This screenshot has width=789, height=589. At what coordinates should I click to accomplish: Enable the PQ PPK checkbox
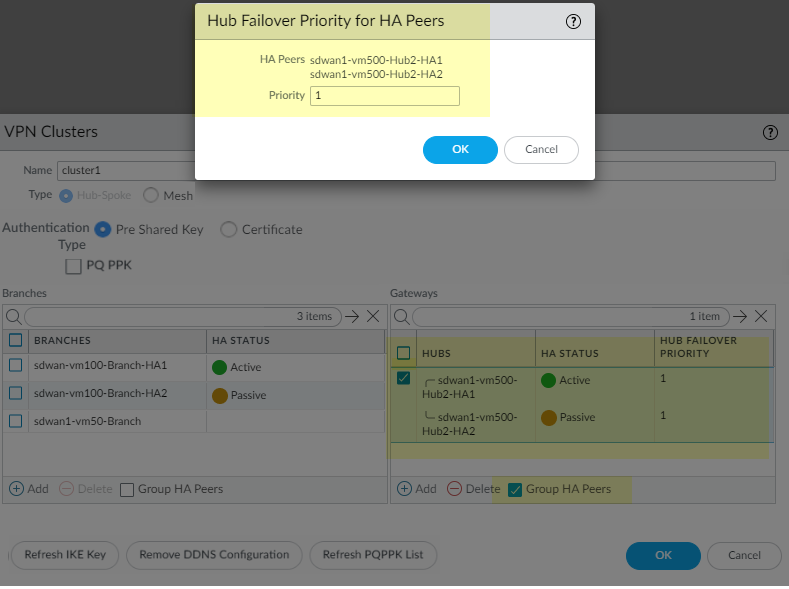(73, 266)
